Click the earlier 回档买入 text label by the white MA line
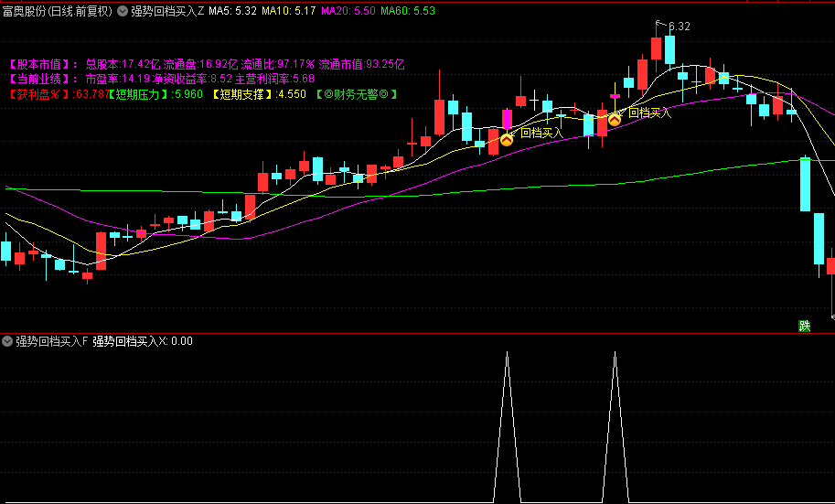Screen dimensions: 835x504 [541, 133]
